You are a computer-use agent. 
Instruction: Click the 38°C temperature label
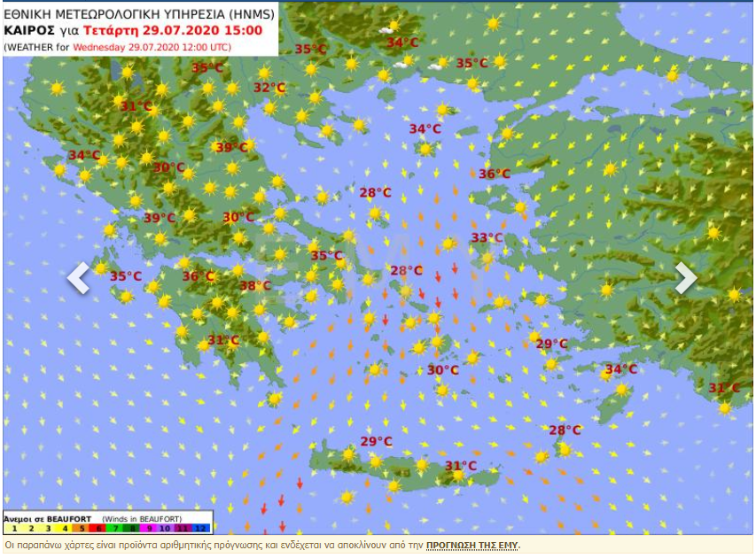255,285
